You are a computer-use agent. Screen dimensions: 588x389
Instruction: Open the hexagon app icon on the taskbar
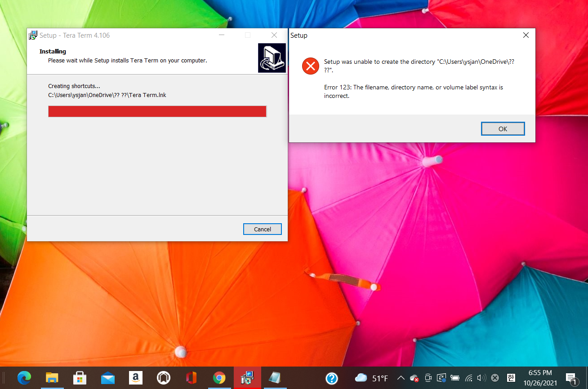(164, 378)
